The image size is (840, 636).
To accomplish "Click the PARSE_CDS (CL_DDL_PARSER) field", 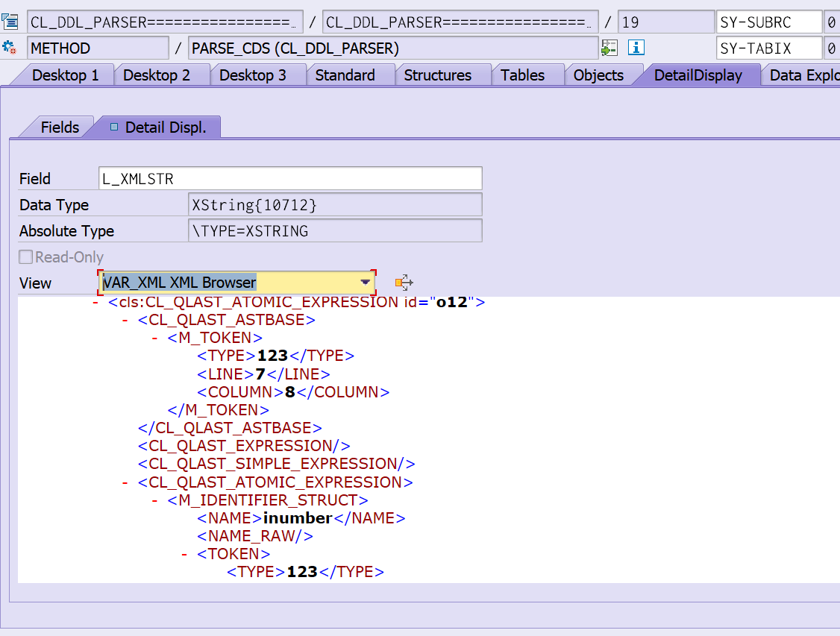I will point(393,48).
